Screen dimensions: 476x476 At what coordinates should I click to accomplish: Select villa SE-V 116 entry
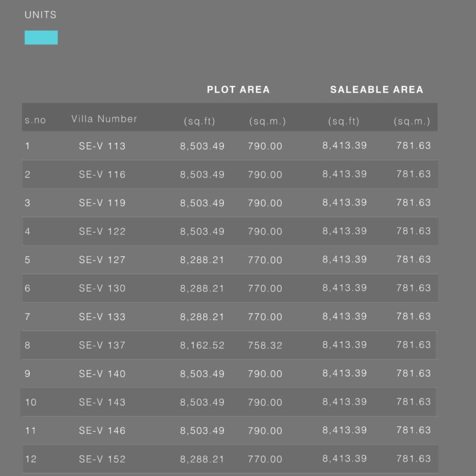(102, 175)
